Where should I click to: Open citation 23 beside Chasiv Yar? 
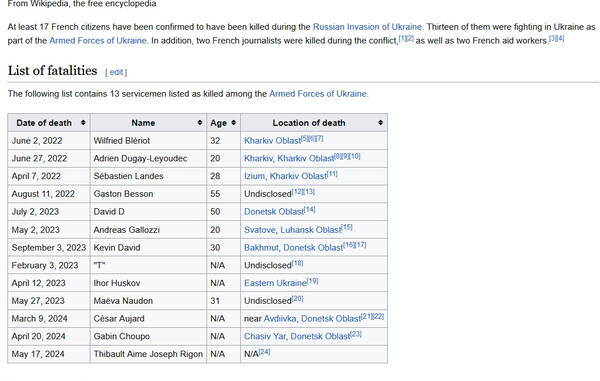click(x=356, y=334)
